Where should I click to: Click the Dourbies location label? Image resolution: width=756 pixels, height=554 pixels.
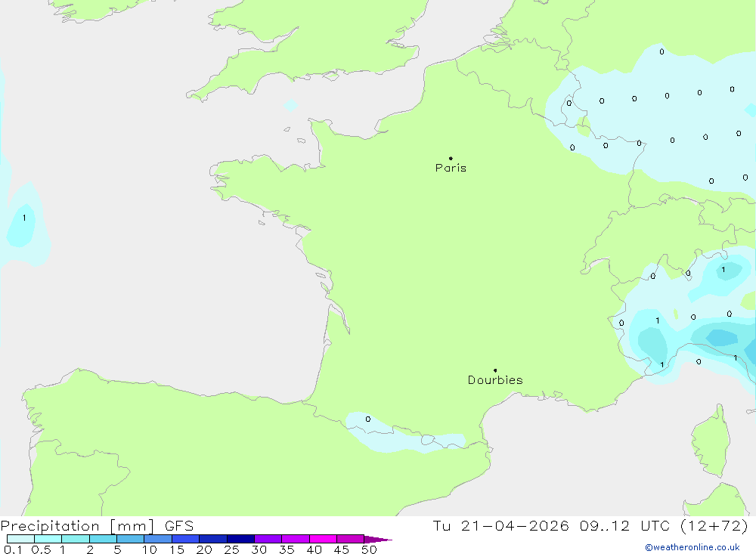495,380
